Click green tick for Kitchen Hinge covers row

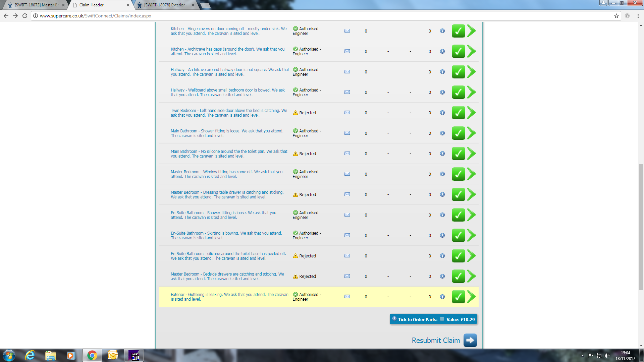[x=458, y=31]
